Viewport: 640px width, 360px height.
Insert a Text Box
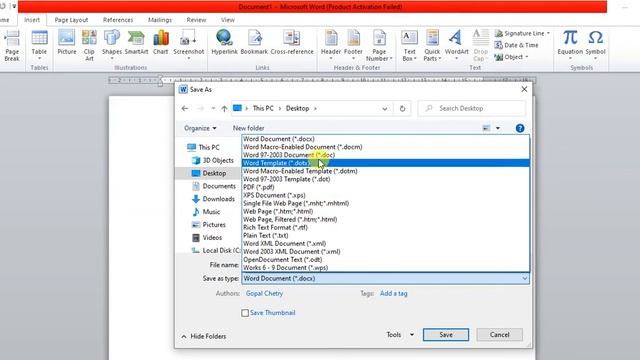pos(409,46)
